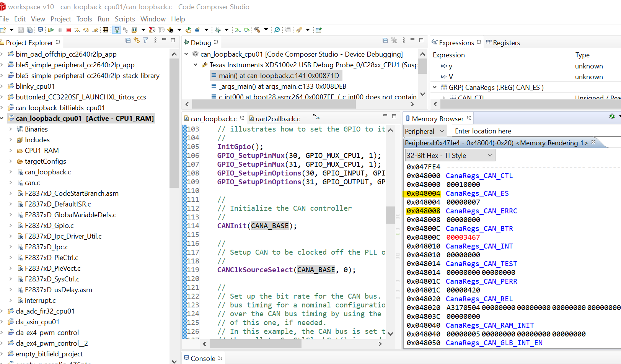Viewport: 621px width, 364px height.
Task: Click the Step Into toolbar icon
Action: pyautogui.click(x=77, y=30)
